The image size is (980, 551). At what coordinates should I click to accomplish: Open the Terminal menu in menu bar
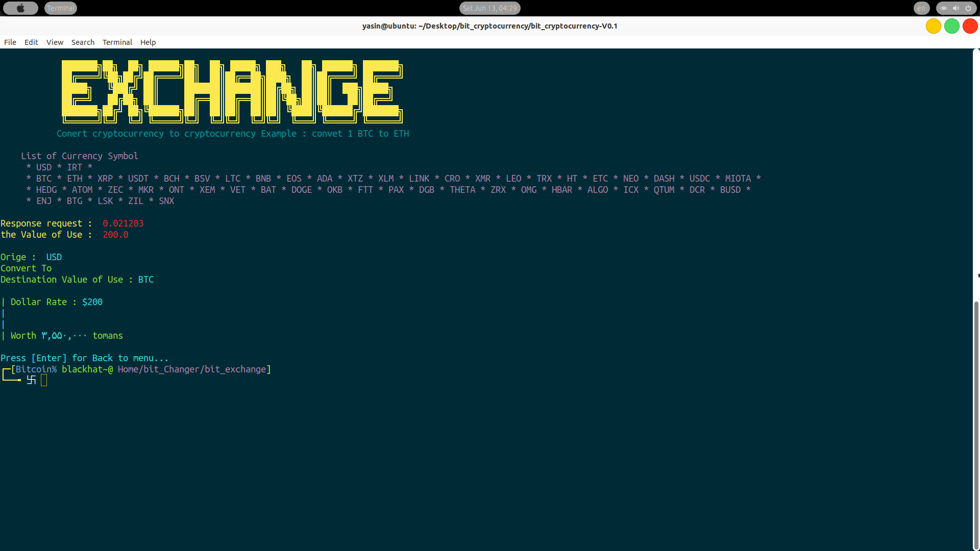[x=117, y=42]
